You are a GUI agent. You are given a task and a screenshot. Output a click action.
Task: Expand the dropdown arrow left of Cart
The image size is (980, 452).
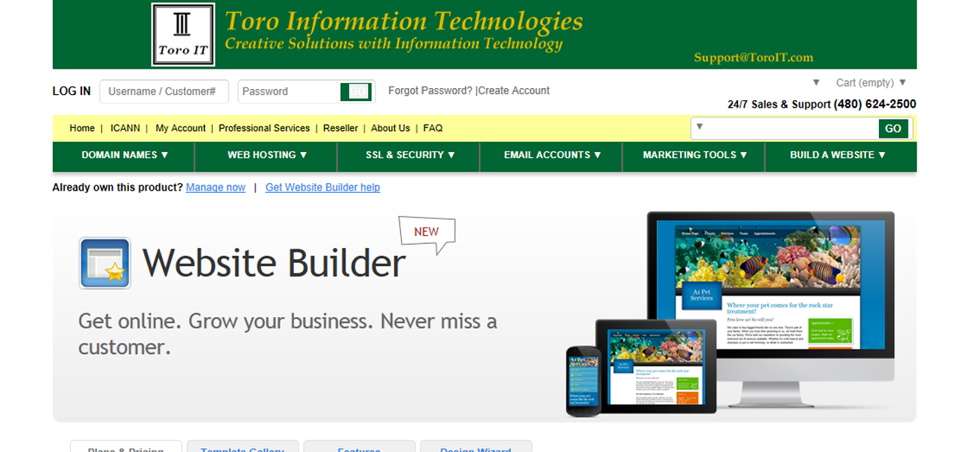[816, 83]
